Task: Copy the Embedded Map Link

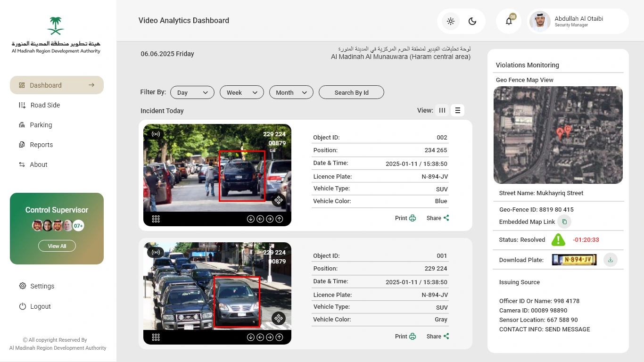Action: click(564, 222)
